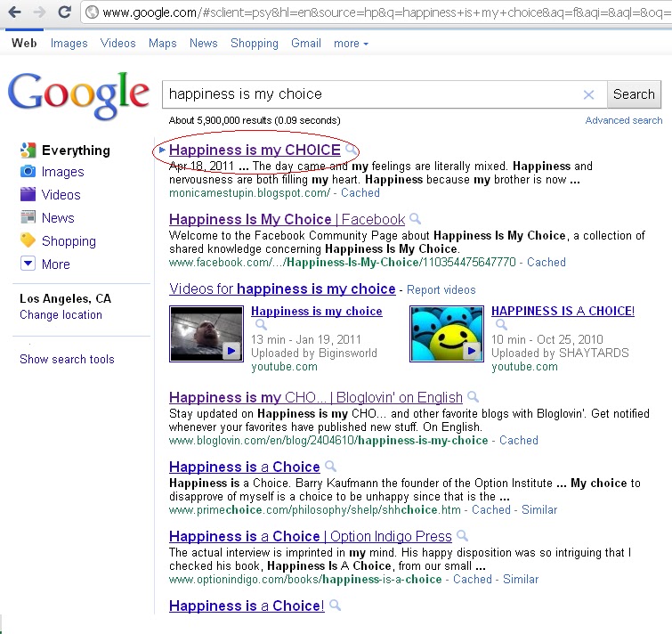
Task: Open Cached link for primechoice result
Action: click(491, 510)
